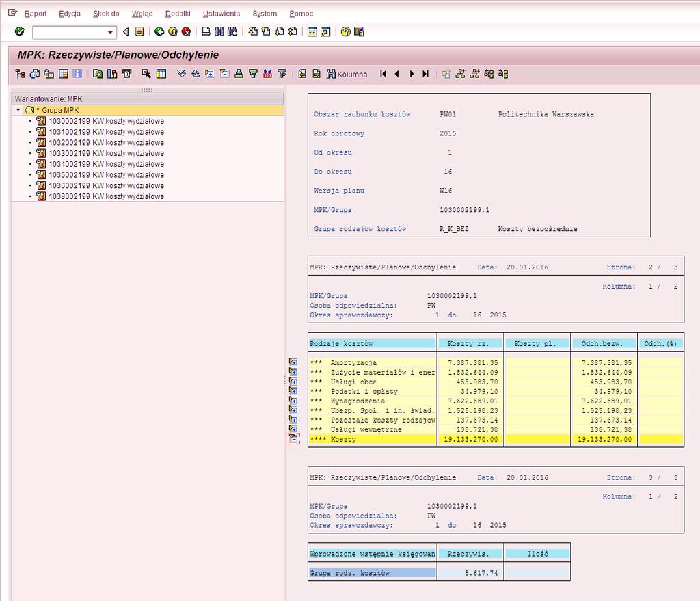Image resolution: width=700 pixels, height=601 pixels.
Task: Click the Koszty rz. column header
Action: 470,343
